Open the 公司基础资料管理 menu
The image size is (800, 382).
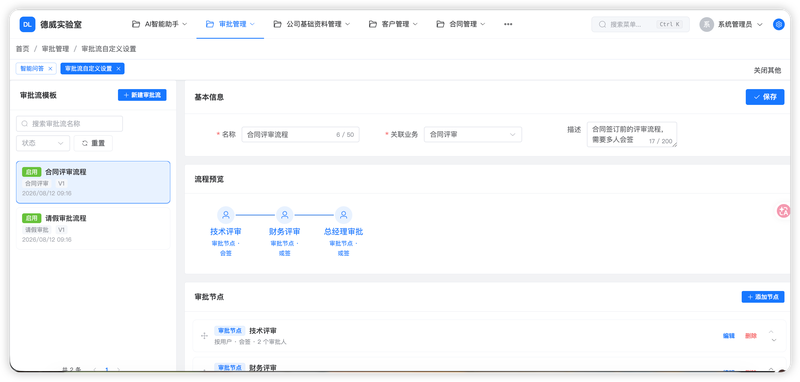click(x=312, y=24)
